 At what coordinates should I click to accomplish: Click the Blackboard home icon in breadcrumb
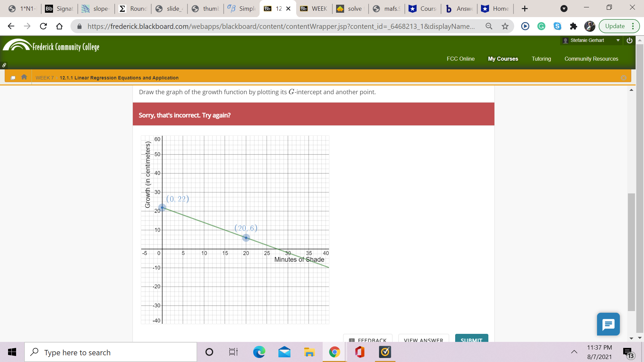24,77
